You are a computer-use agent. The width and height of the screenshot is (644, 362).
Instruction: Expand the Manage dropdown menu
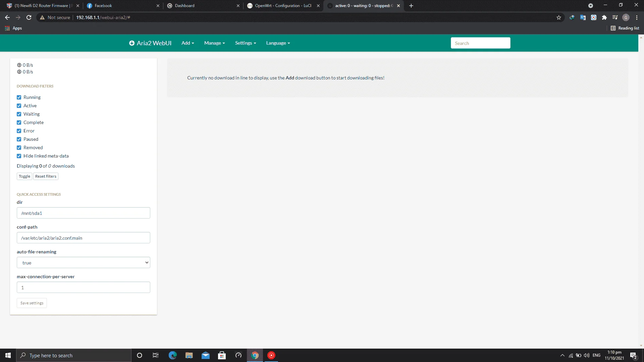tap(215, 43)
